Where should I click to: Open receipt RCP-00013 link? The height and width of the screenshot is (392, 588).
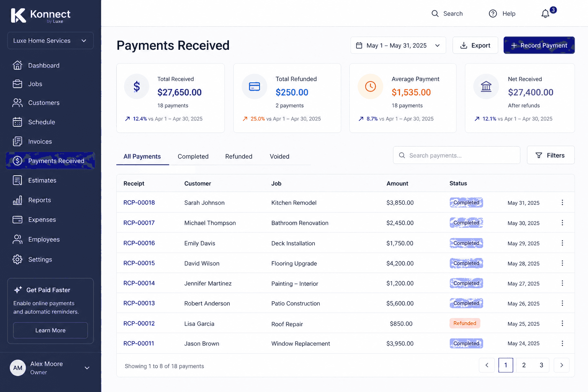tap(139, 303)
